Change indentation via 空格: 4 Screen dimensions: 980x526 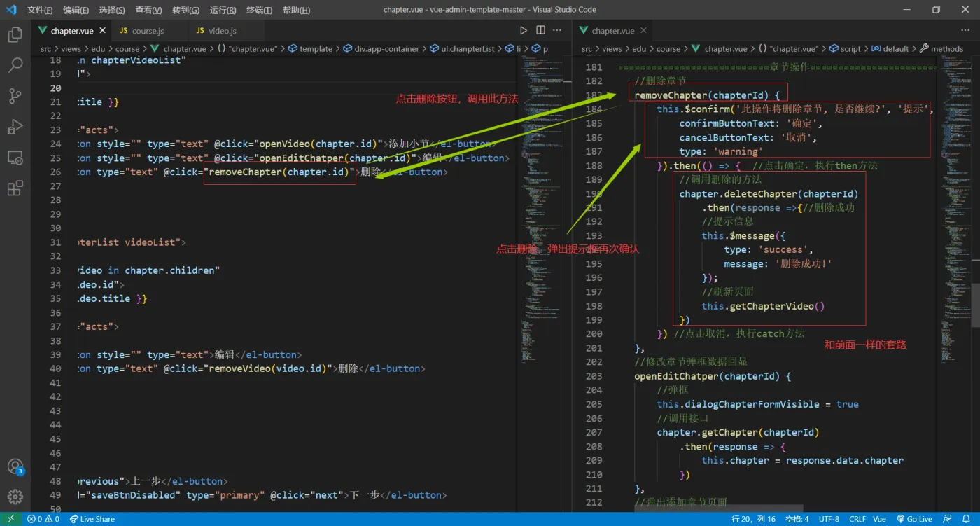pos(797,519)
